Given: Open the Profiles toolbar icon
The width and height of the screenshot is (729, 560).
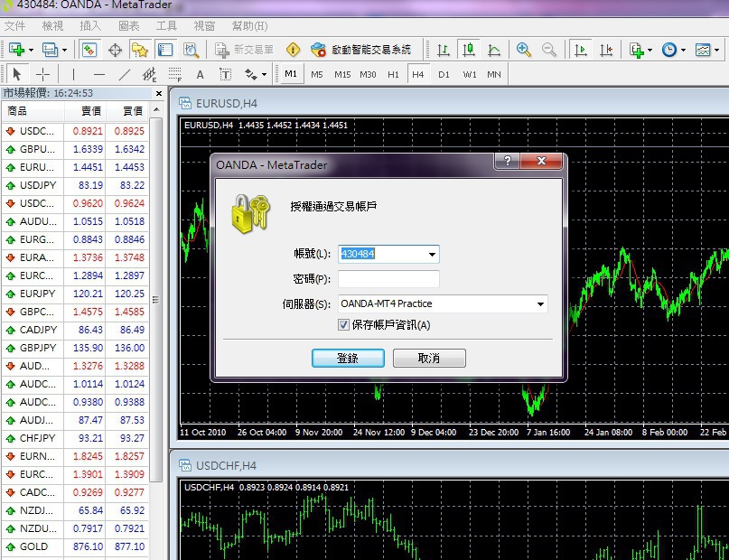Looking at the screenshot, I should (50, 50).
